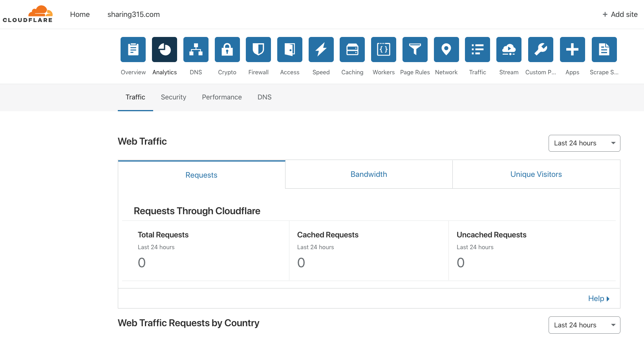Open the Network location pin icon

446,50
